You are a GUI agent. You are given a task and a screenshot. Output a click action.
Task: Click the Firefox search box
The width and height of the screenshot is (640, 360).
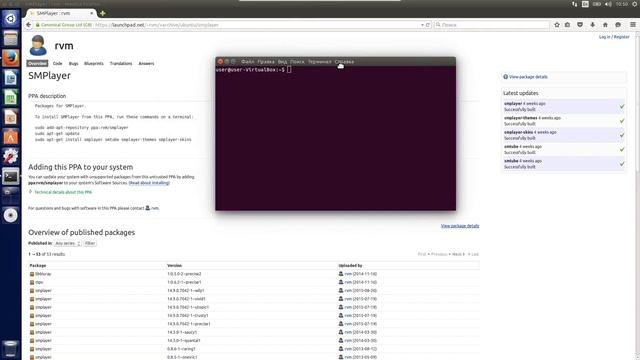point(491,25)
